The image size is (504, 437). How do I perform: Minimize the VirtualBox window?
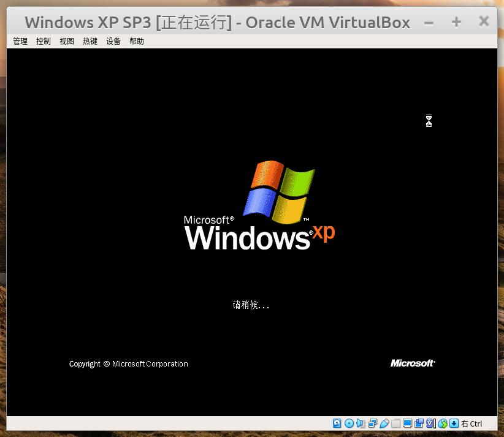click(428, 21)
